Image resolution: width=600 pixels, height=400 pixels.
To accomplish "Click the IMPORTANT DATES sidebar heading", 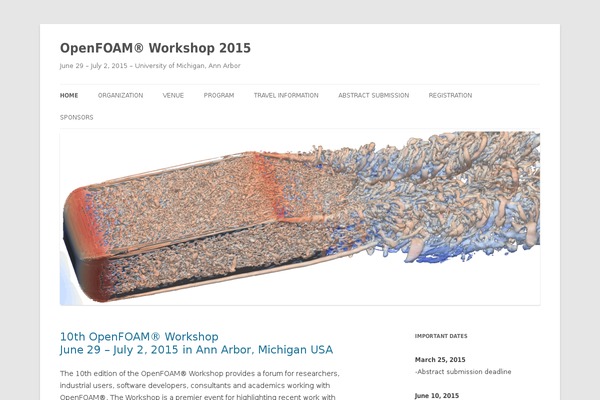I will click(x=441, y=336).
